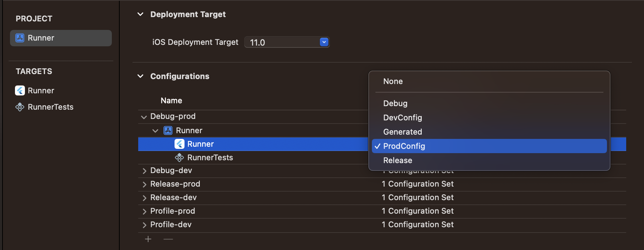Expand the Profile-dev configuration
644x250 pixels.
point(144,225)
